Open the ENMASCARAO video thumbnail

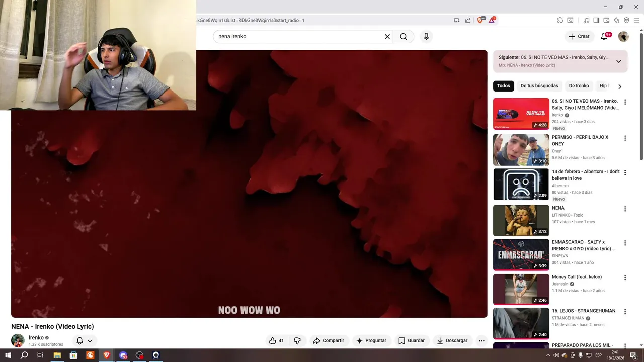[x=521, y=255]
